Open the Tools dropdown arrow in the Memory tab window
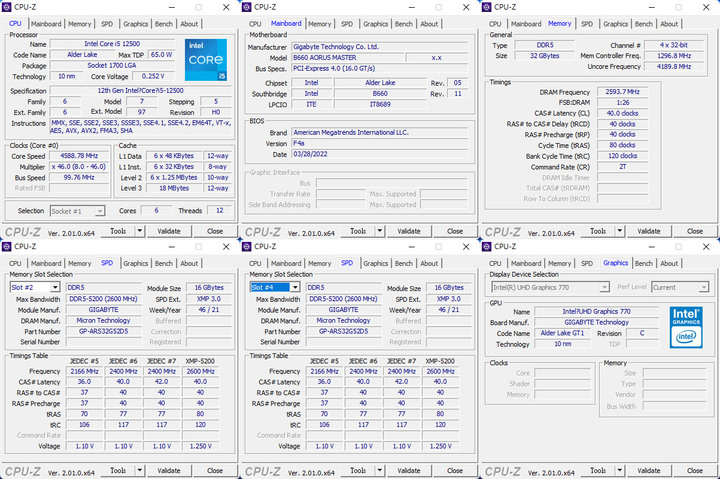The width and height of the screenshot is (720, 479). (x=620, y=231)
